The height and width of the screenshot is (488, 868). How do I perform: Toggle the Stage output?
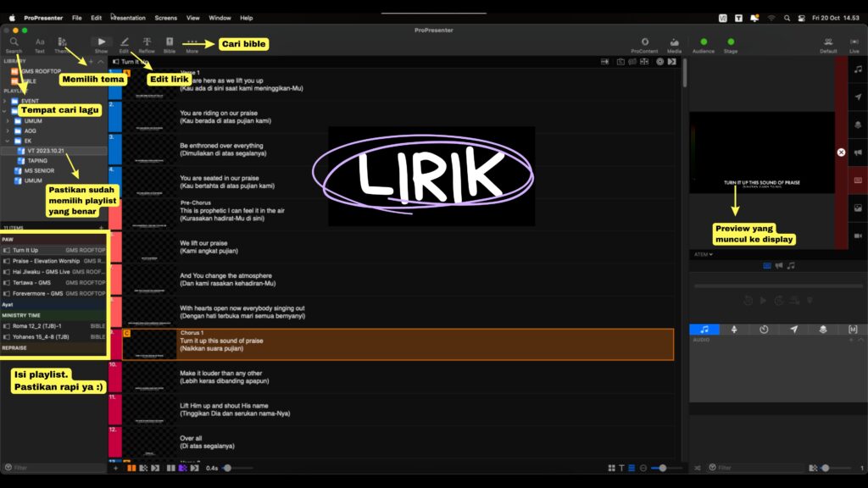[x=731, y=45]
